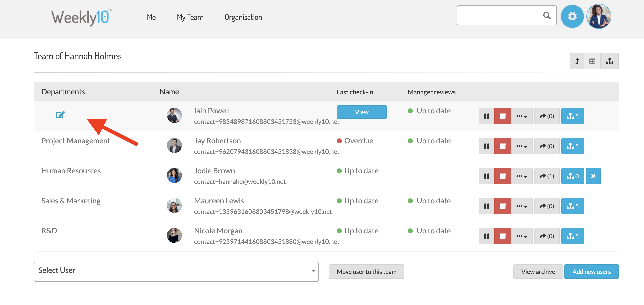Open settings gear icon
Screen dimensions: 644x305
[572, 16]
